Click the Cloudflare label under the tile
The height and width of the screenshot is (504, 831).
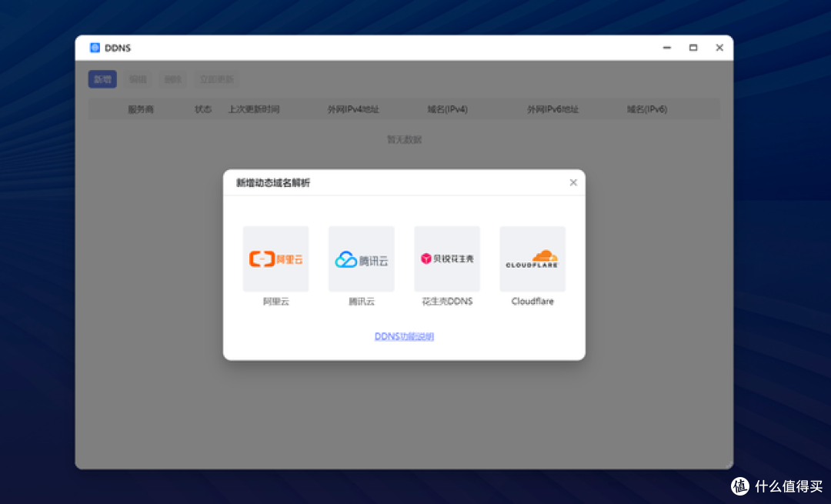[x=532, y=302]
